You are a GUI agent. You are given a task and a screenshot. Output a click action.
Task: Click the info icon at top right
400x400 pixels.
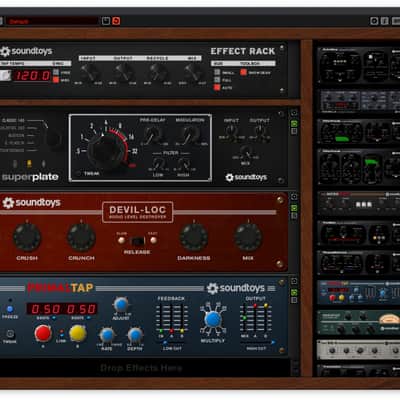(384, 21)
